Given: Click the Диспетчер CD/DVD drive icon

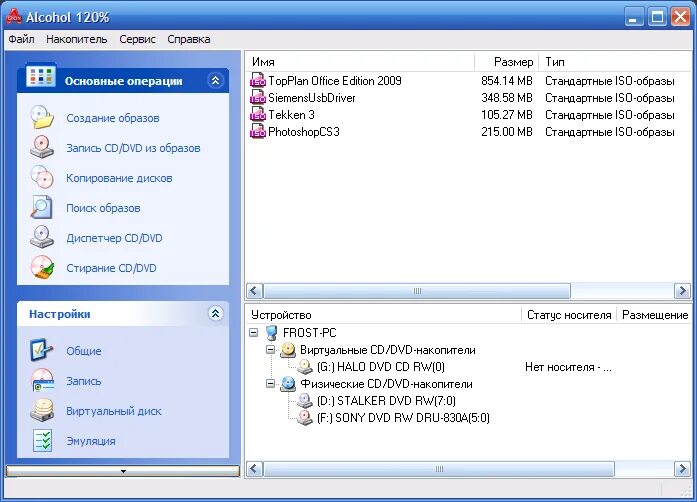Looking at the screenshot, I should click(x=42, y=237).
